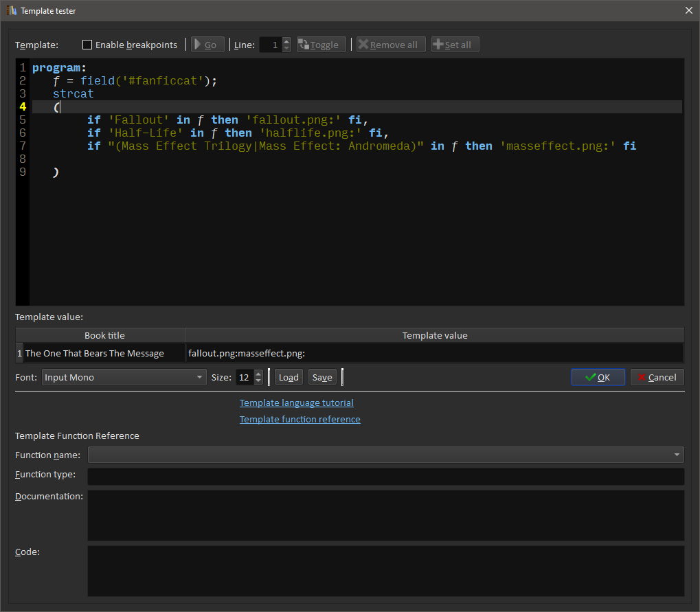The width and height of the screenshot is (700, 612).
Task: Click the Save template button
Action: [322, 377]
